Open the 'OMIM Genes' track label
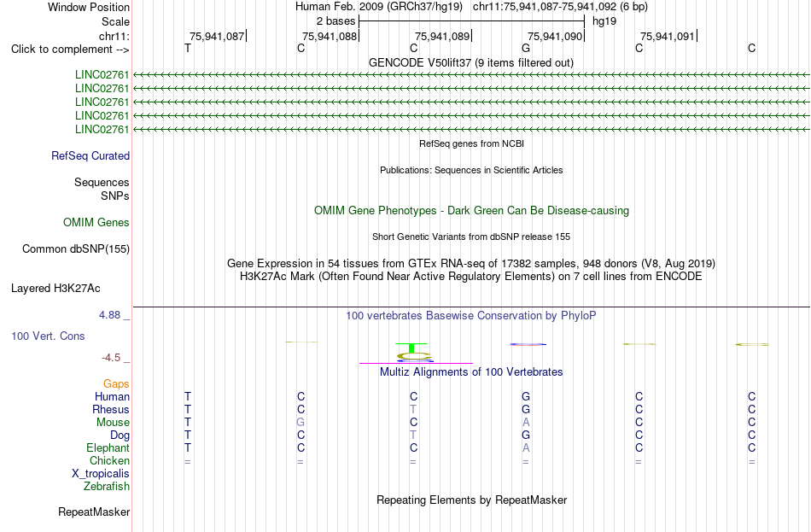Screen dimensions: 811x532 96,223
